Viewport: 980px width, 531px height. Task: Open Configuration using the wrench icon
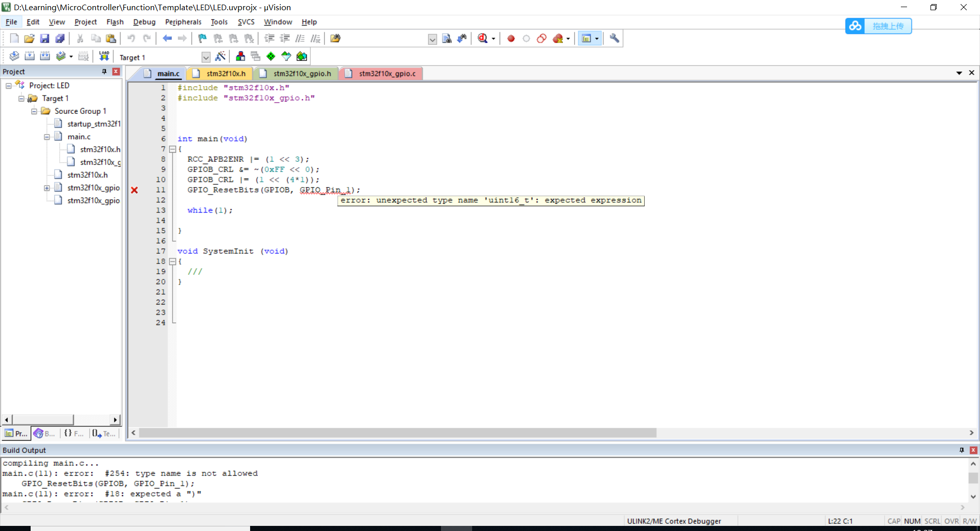tap(615, 38)
